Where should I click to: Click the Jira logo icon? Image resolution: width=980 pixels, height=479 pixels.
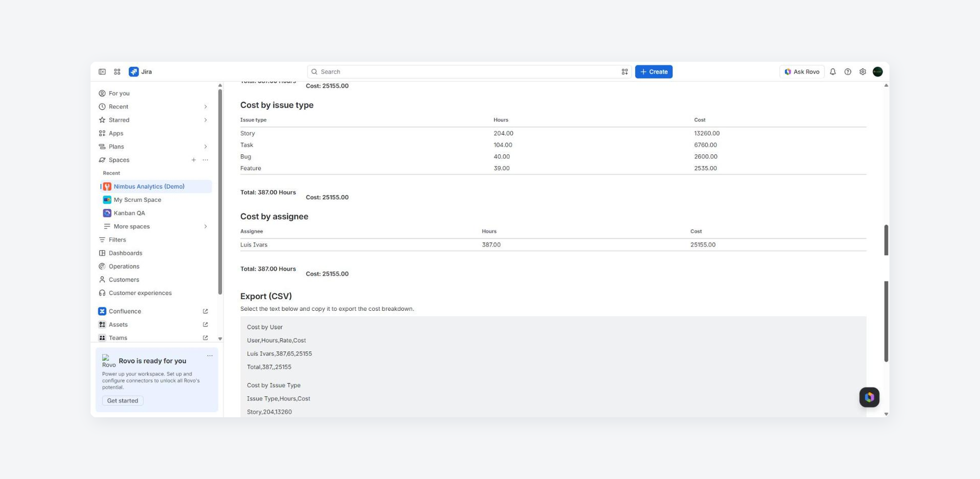click(134, 72)
